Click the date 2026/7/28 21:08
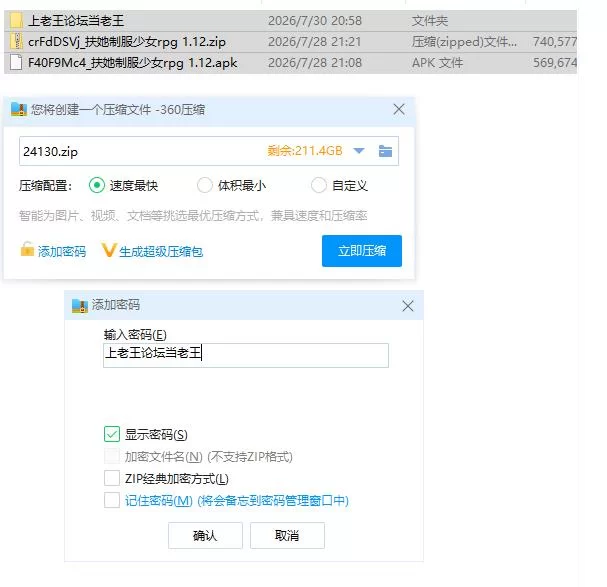Screen dimensions: 607x587 315,63
